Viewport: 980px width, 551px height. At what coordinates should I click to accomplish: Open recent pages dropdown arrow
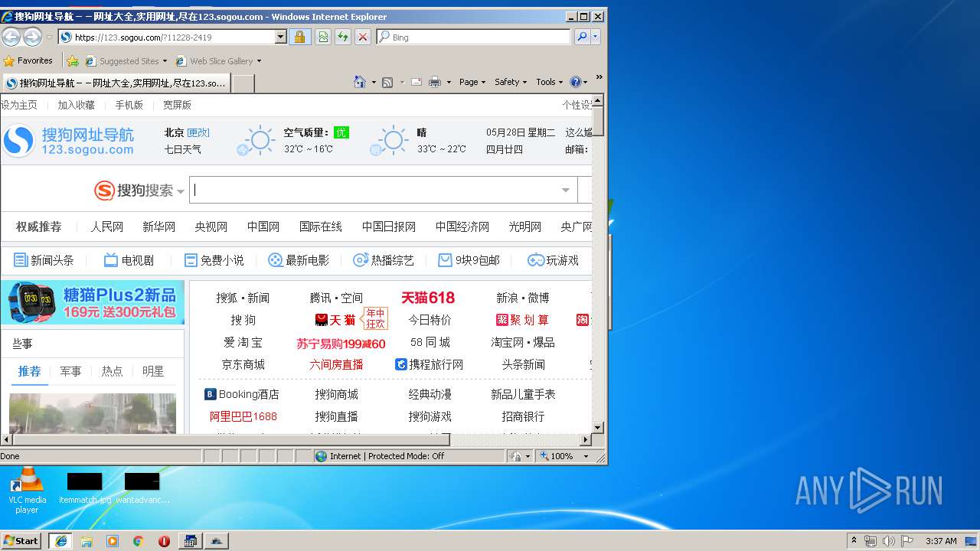49,37
